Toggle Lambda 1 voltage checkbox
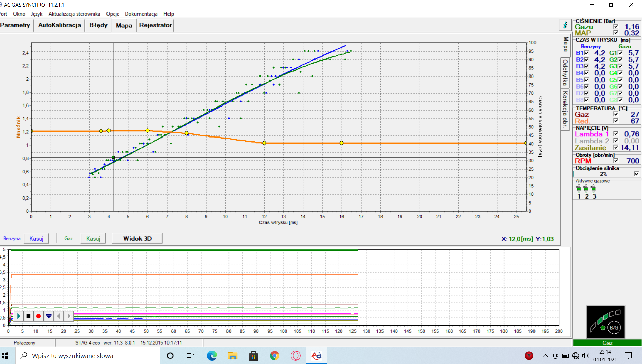The image size is (642, 364). click(x=616, y=134)
